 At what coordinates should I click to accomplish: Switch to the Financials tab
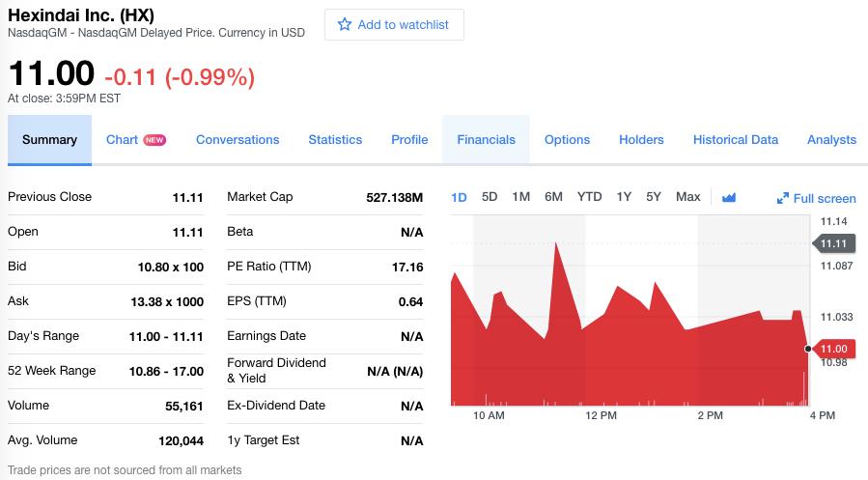click(x=486, y=140)
